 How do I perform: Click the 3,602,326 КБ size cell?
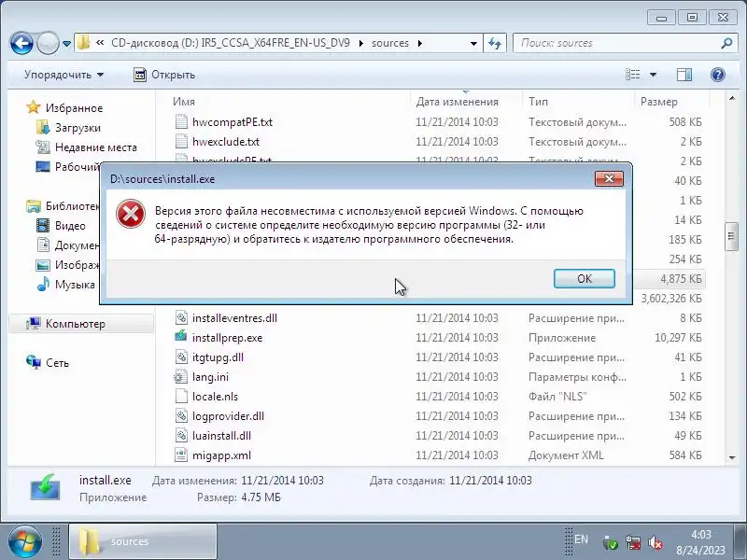click(x=671, y=299)
